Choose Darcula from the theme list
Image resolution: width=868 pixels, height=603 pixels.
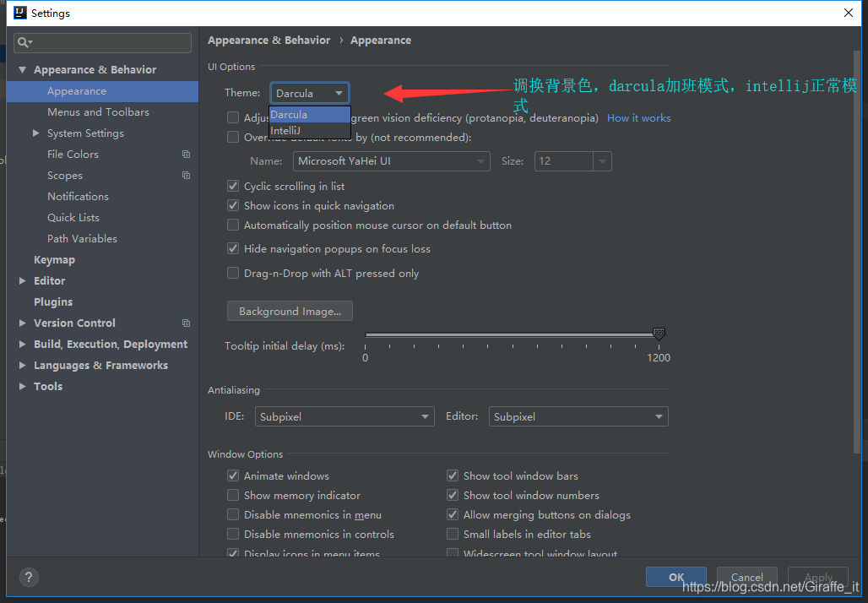pyautogui.click(x=309, y=115)
